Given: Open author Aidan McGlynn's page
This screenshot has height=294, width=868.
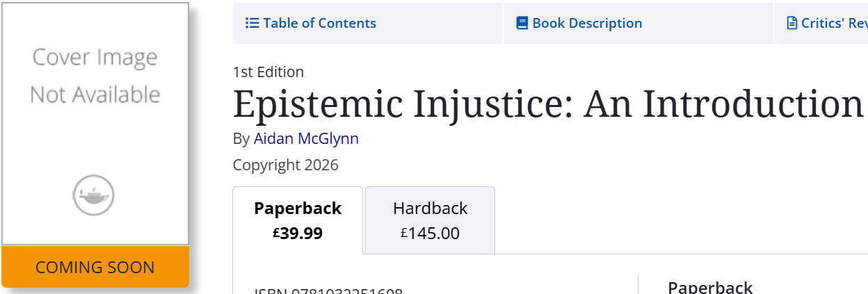Looking at the screenshot, I should tap(306, 138).
